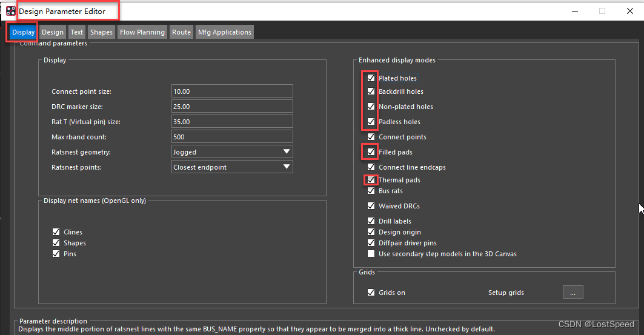Switch to the Design tab
Image resolution: width=644 pixels, height=335 pixels.
(x=53, y=32)
